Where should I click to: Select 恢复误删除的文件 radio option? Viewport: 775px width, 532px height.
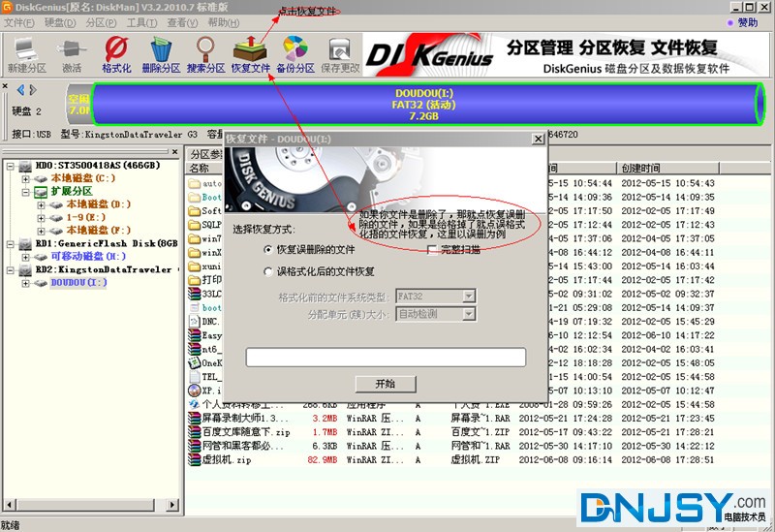point(268,250)
